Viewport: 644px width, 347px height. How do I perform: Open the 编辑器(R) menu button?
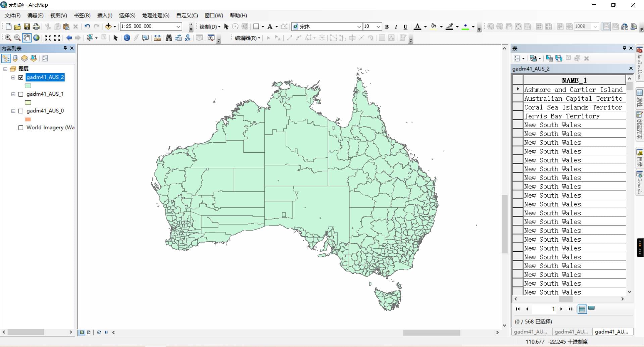247,38
